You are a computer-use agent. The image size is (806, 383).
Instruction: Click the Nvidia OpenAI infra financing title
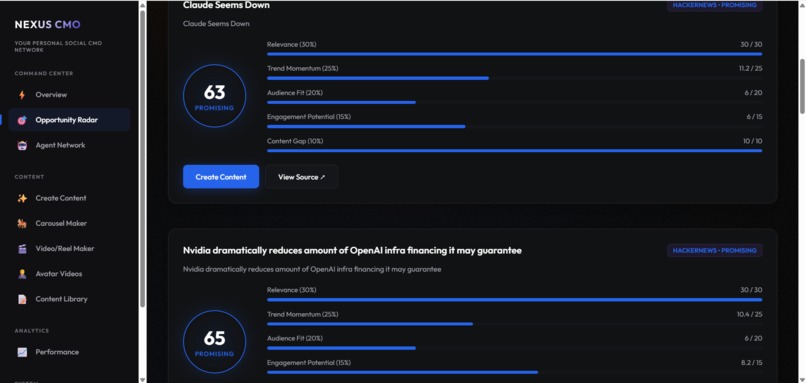pos(352,251)
